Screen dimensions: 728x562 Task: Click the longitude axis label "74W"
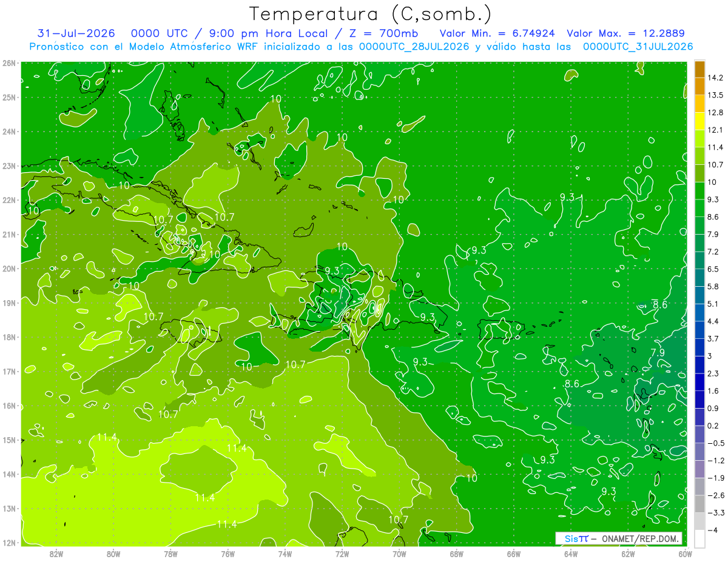(285, 554)
